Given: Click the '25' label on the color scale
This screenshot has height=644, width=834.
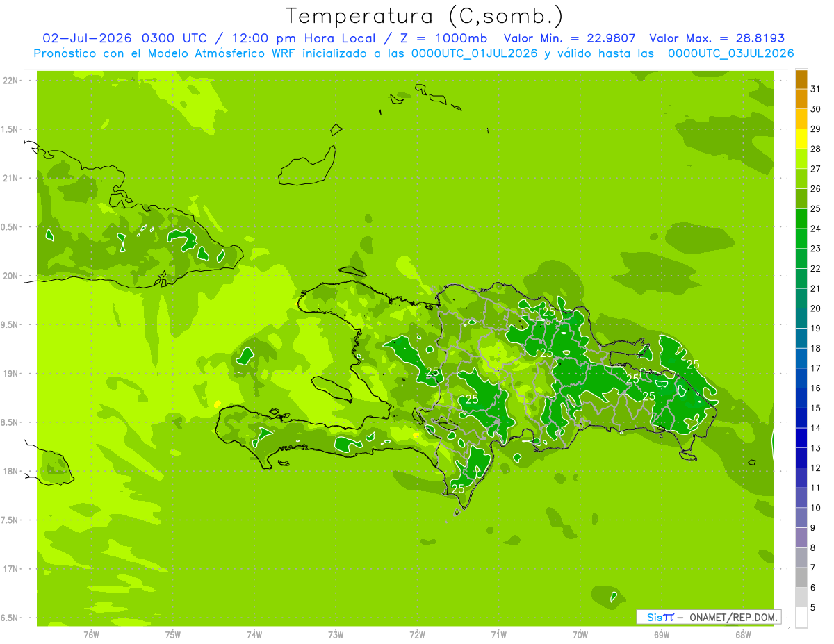Looking at the screenshot, I should point(816,208).
